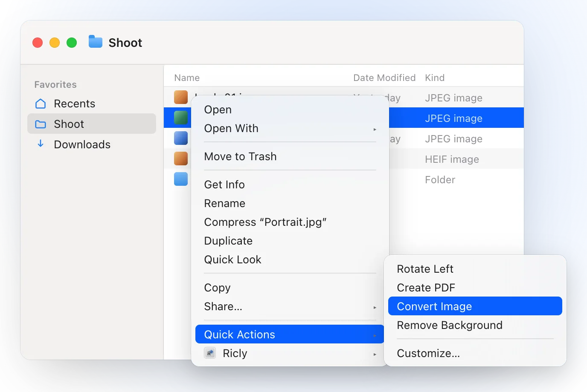The height and width of the screenshot is (392, 587).
Task: Open the Share… submenu
Action: click(290, 306)
